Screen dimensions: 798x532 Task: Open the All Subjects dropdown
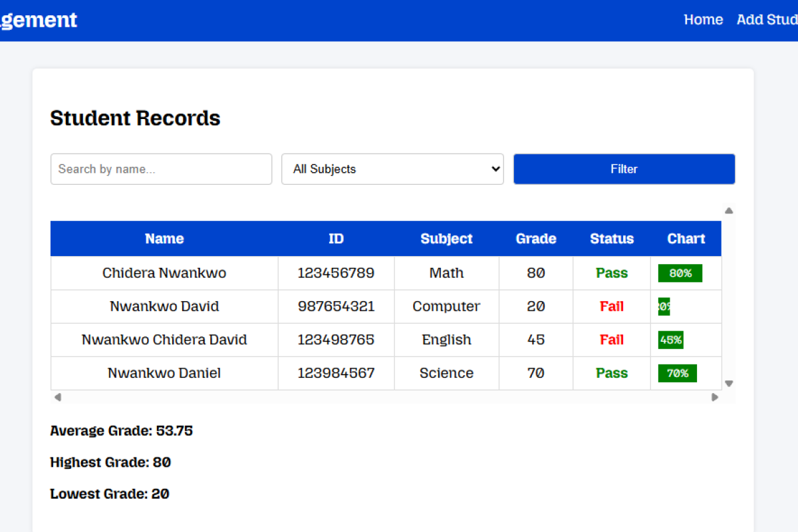[x=392, y=169]
